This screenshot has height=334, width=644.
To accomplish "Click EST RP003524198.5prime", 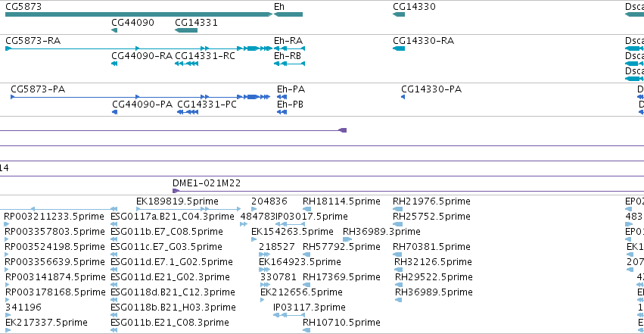I will click(54, 247).
